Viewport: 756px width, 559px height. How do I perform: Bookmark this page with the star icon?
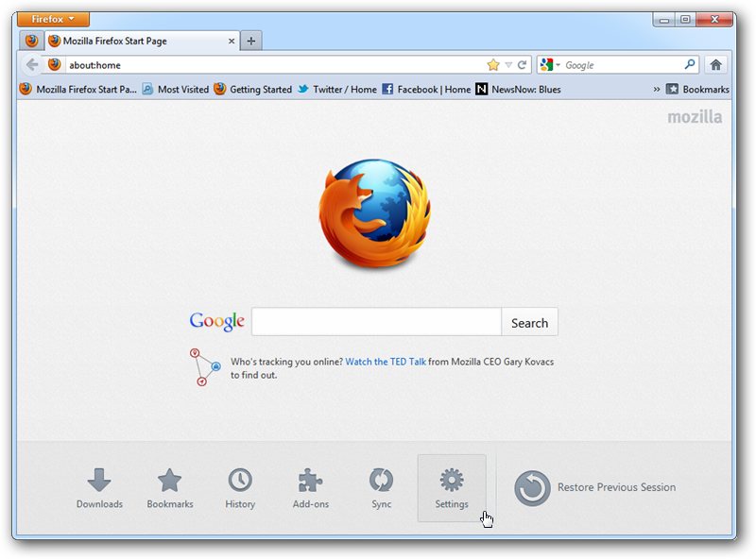click(x=493, y=64)
